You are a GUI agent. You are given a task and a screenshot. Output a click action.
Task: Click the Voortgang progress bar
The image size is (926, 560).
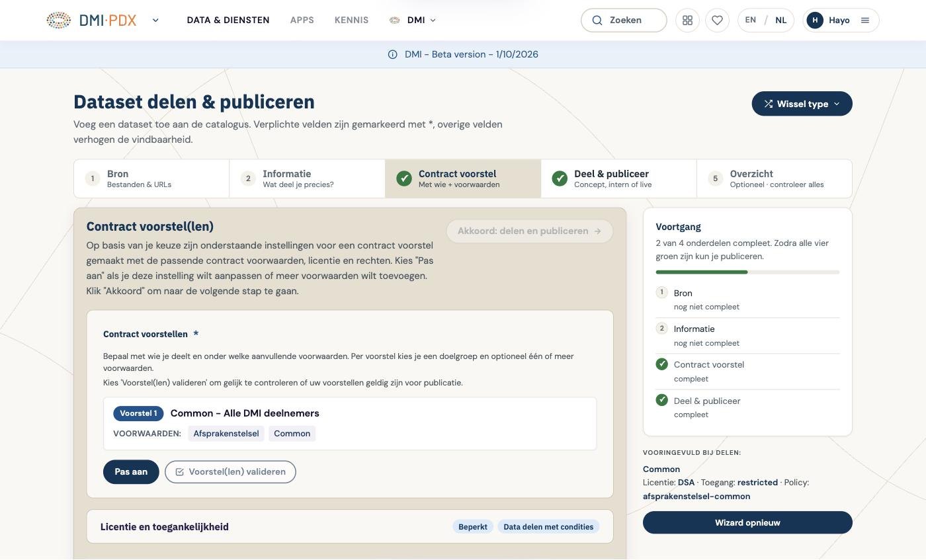(747, 272)
